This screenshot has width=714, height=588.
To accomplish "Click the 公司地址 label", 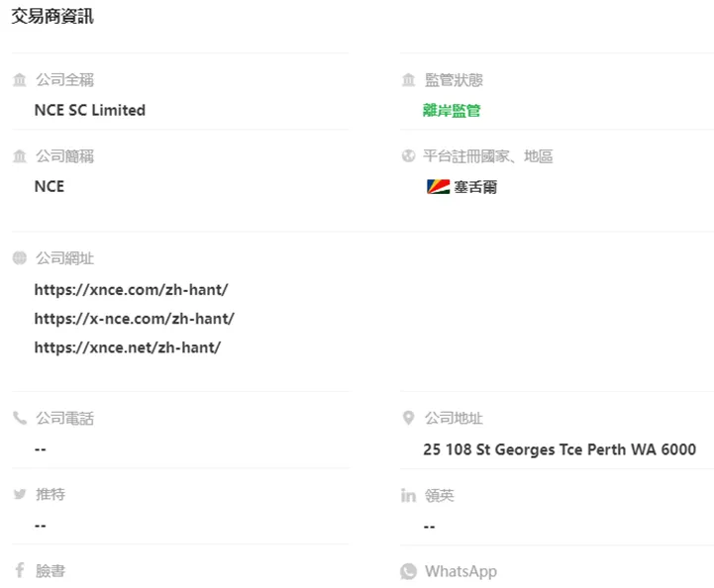I will [x=454, y=418].
